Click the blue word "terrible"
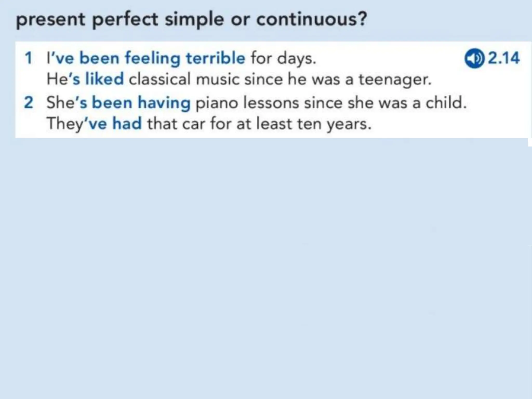Image resolution: width=532 pixels, height=399 pixels. [215, 58]
